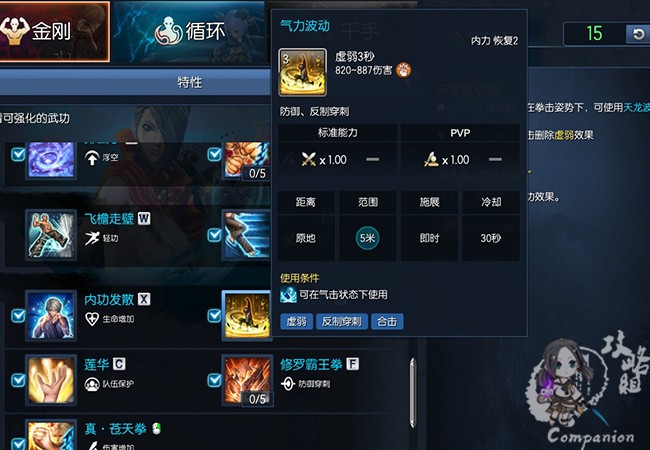650x450 pixels.
Task: Select the 内功发散 skill icon
Action: point(51,316)
